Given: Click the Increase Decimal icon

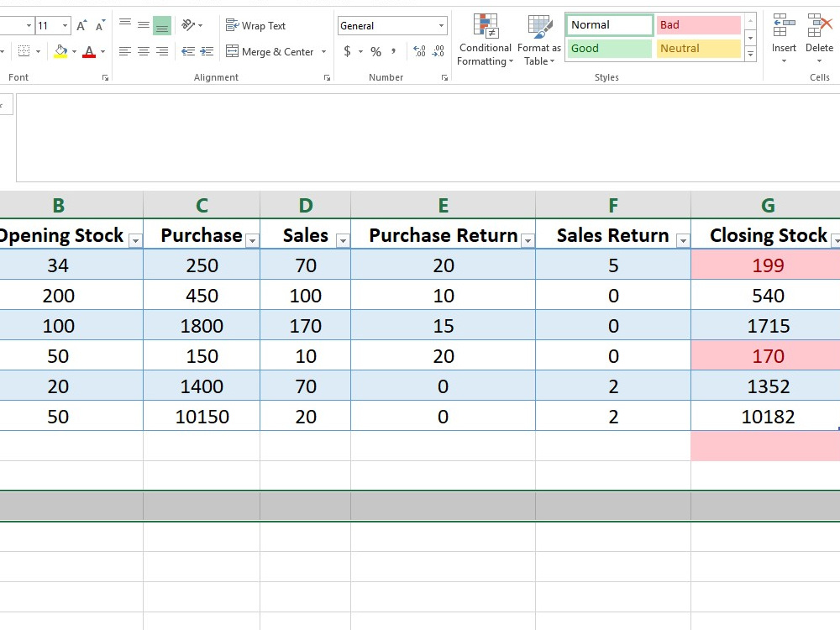Looking at the screenshot, I should tap(419, 51).
